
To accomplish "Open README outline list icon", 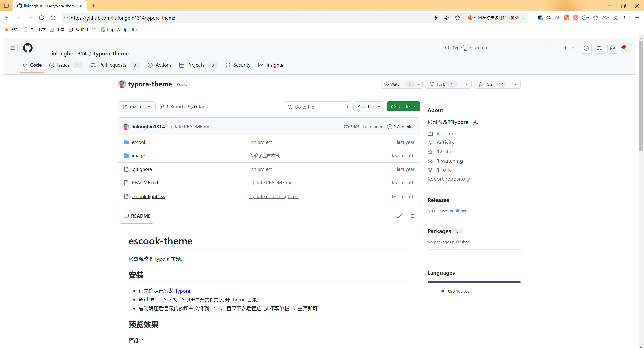I will click(x=412, y=216).
